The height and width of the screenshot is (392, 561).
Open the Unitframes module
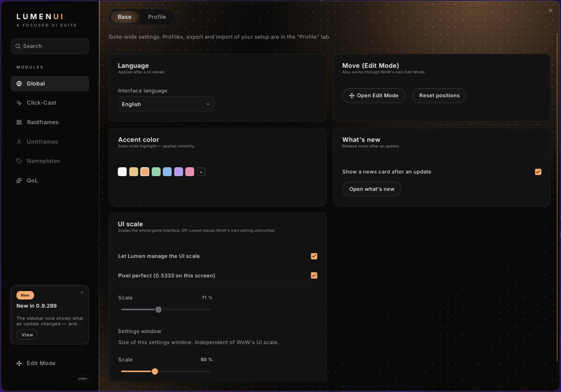(50, 142)
